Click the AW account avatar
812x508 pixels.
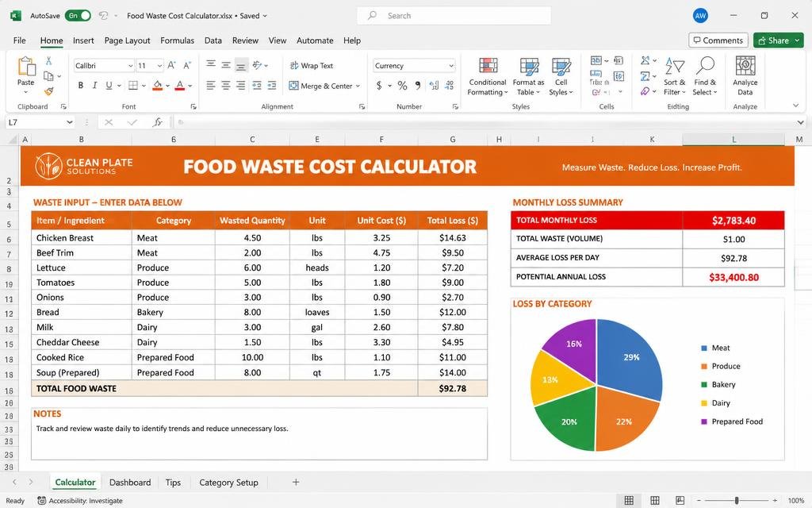[x=700, y=16]
